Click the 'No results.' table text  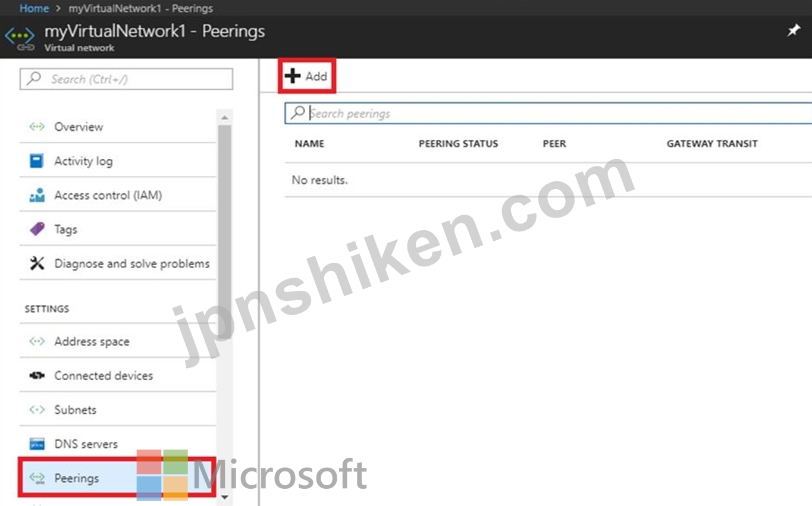(319, 180)
